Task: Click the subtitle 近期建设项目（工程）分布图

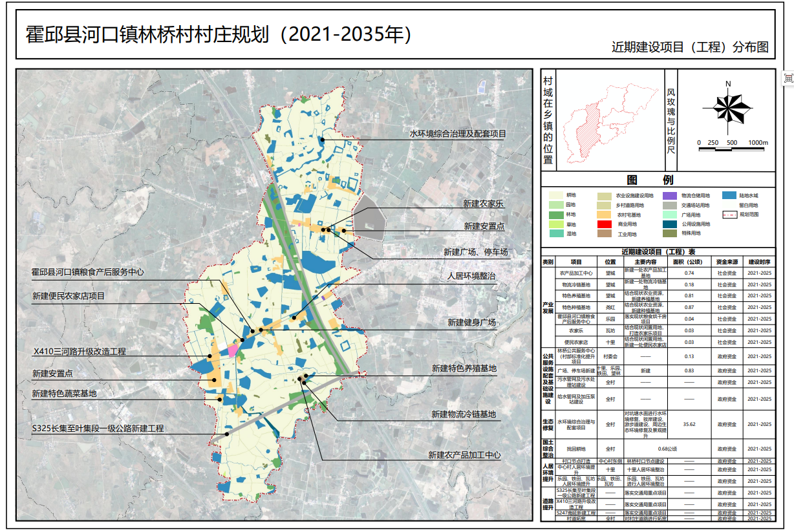Action: (690, 47)
